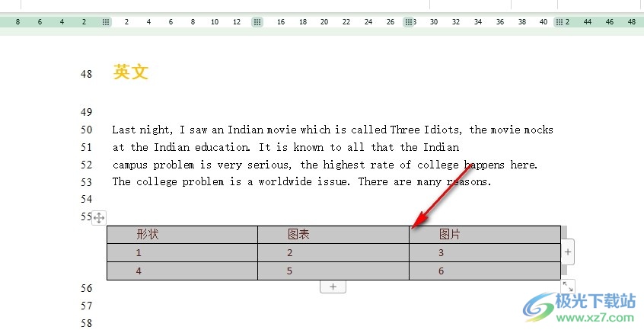Click the table resize handle at corner
The width and height of the screenshot is (644, 330).
[x=568, y=286]
